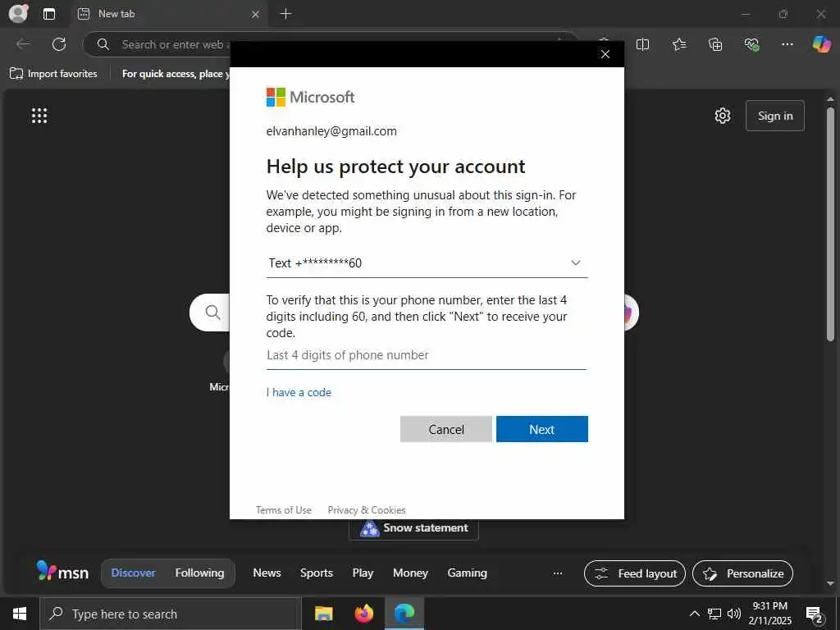Open the Favorites star list icon
Screen dimensions: 840x630
678,44
